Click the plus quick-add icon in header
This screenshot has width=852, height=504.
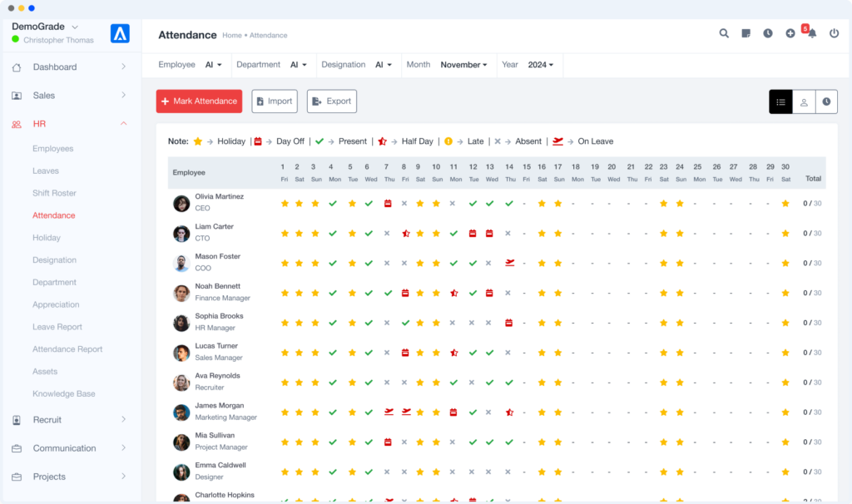pyautogui.click(x=790, y=33)
